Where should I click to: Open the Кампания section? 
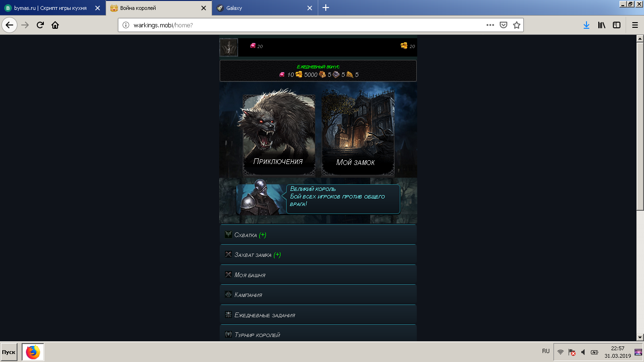(x=318, y=295)
